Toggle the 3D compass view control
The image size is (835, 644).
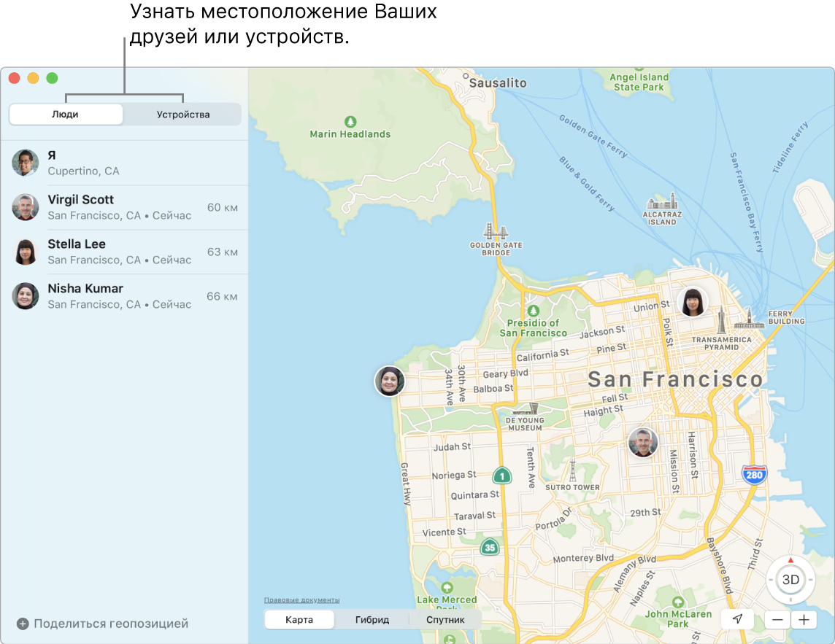point(790,581)
